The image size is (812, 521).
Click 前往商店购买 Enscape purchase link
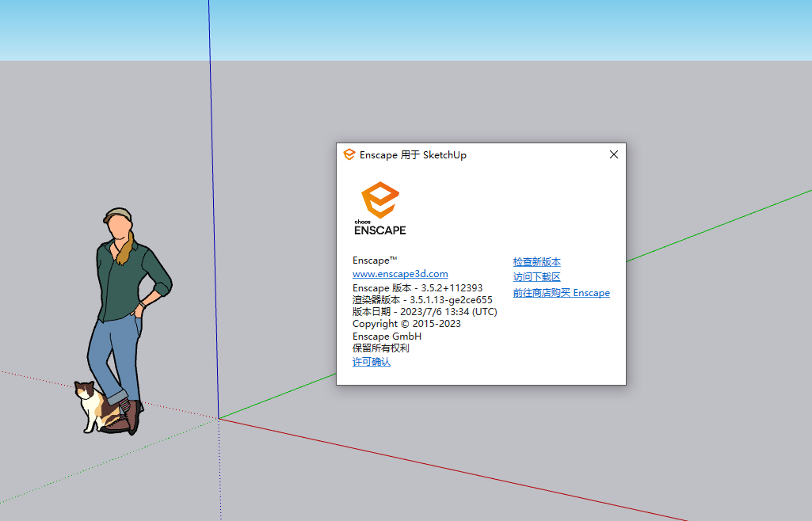[x=562, y=292]
